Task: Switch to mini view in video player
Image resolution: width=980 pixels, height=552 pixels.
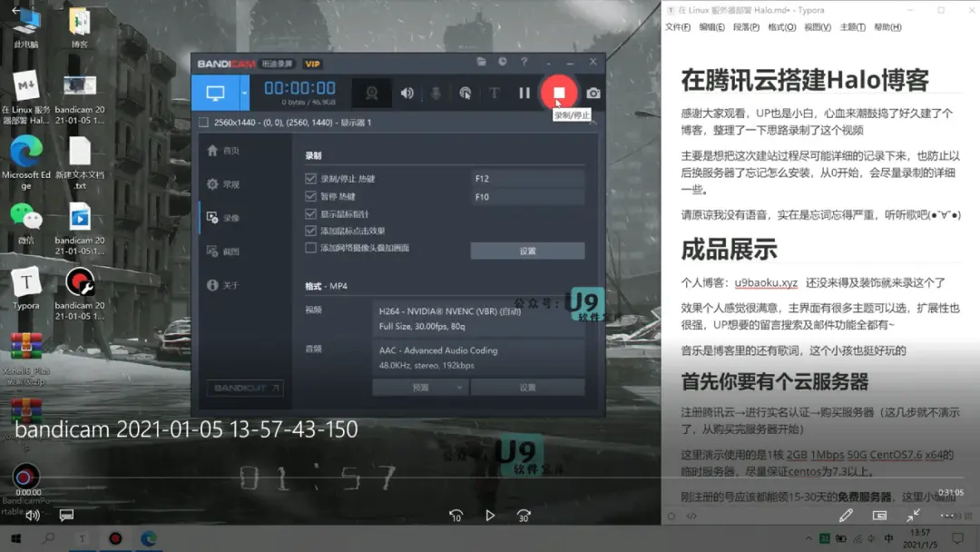Action: [879, 516]
